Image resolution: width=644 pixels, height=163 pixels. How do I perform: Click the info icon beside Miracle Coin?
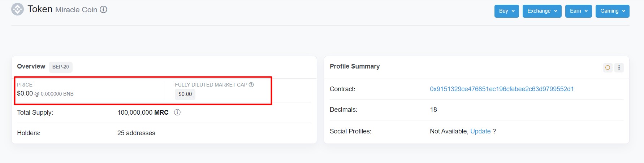point(104,9)
